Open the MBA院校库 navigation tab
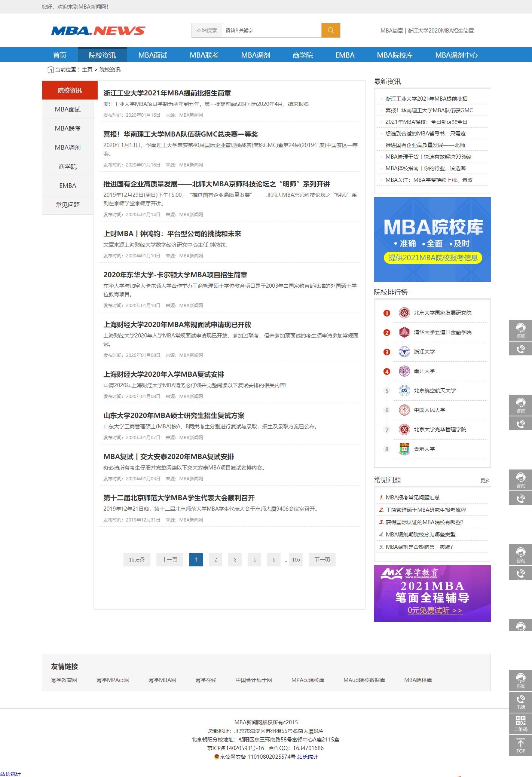The height and width of the screenshot is (777, 532). (395, 55)
